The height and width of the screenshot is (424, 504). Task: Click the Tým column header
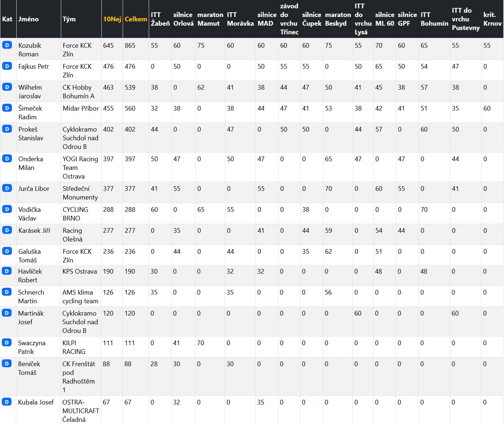coord(69,19)
